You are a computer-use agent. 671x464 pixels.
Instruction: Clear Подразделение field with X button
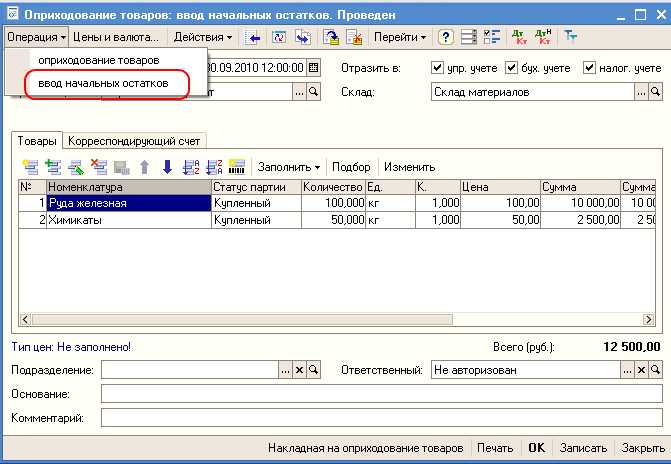tap(299, 370)
